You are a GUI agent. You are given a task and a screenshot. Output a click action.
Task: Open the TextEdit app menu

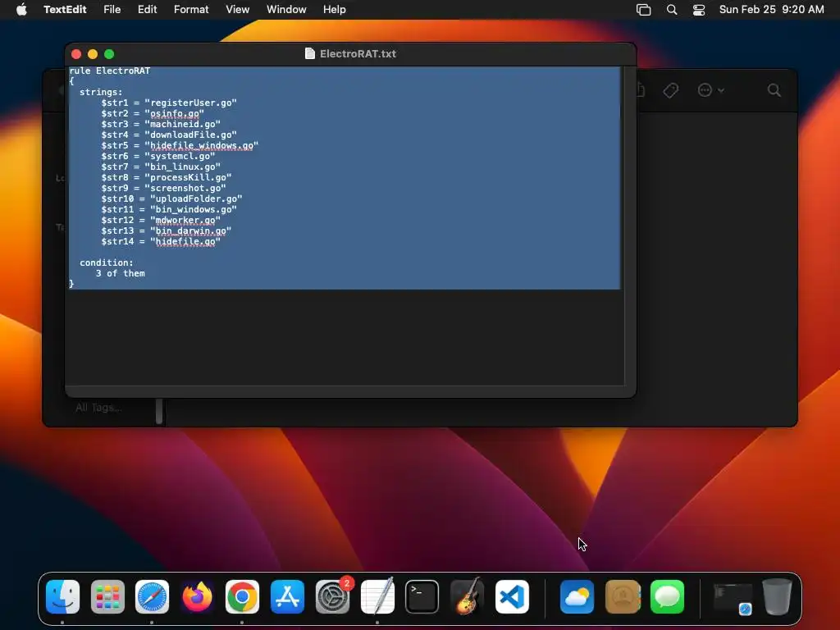pyautogui.click(x=65, y=10)
